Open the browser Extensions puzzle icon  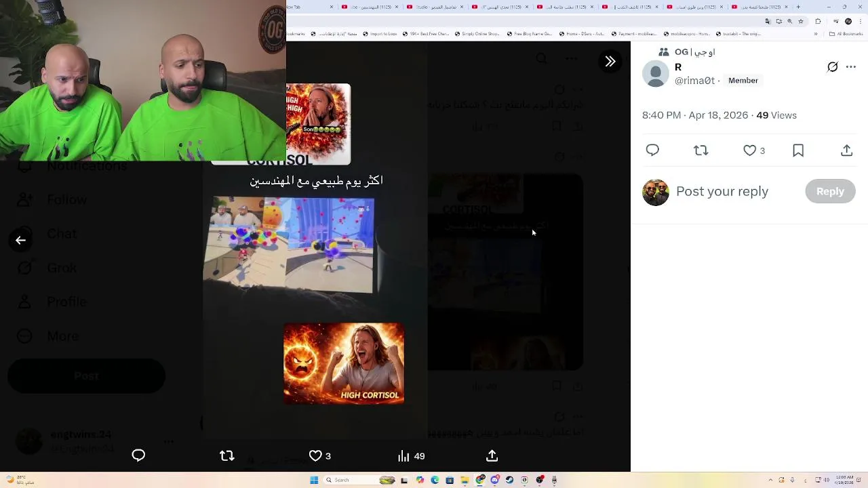tap(818, 21)
